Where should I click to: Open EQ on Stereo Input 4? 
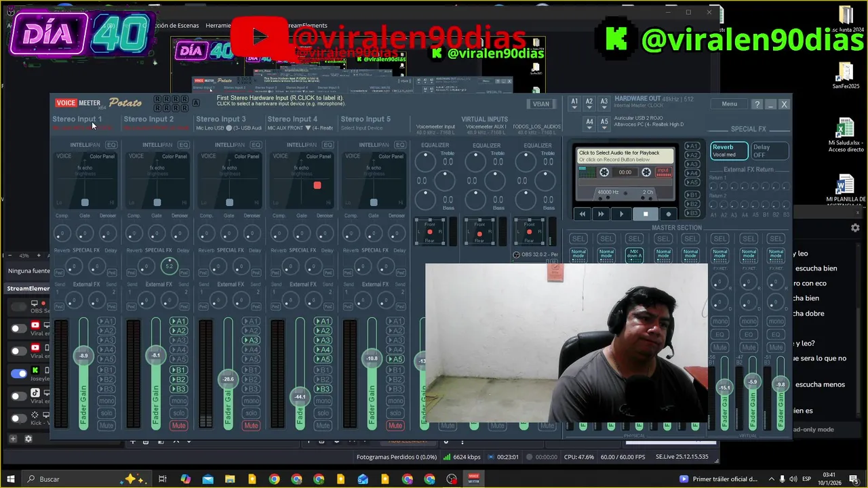coord(328,145)
